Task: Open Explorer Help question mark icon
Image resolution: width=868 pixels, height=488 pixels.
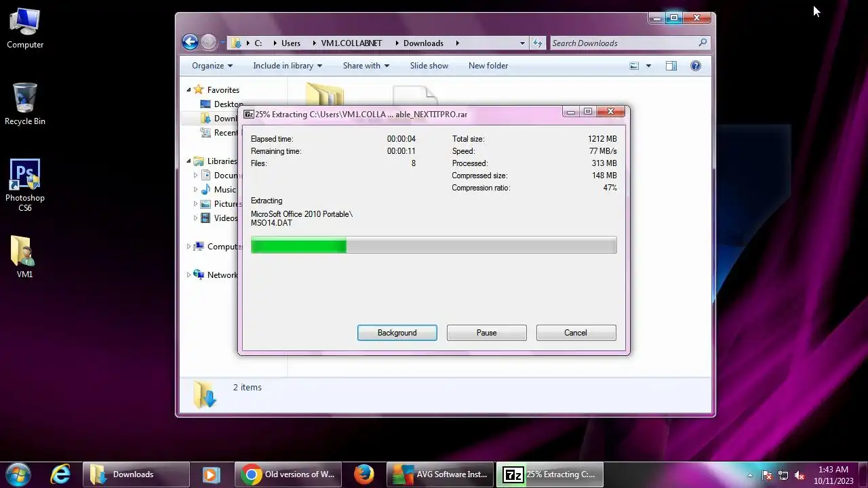Action: click(x=696, y=66)
